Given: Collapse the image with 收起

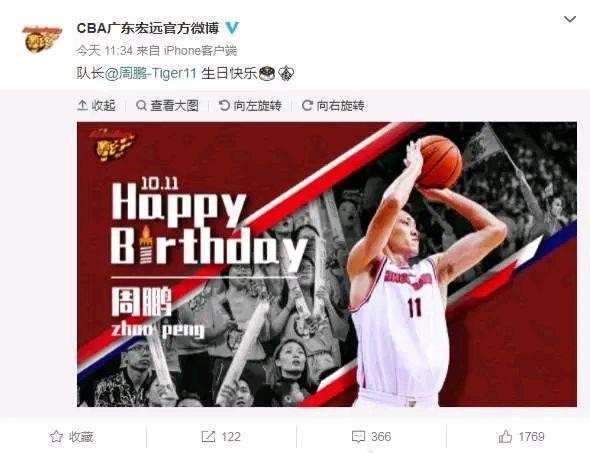Looking at the screenshot, I should click(x=96, y=106).
